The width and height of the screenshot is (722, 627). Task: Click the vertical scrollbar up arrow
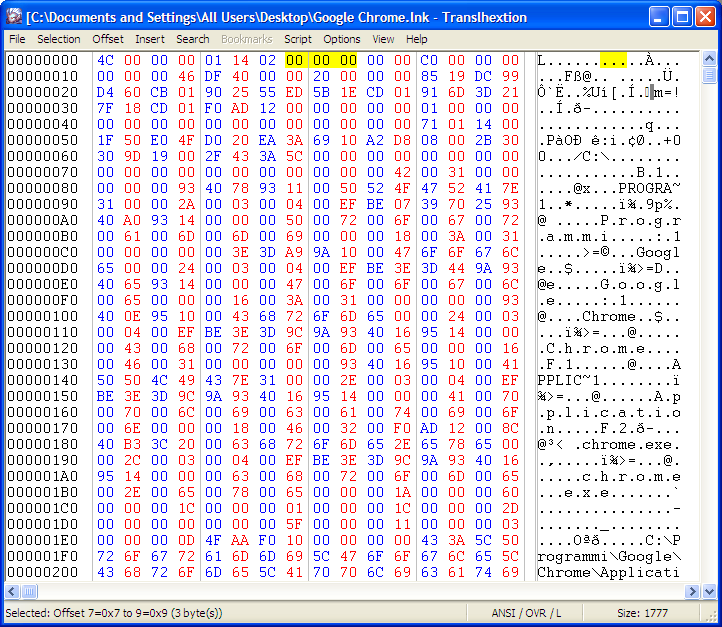tap(709, 58)
